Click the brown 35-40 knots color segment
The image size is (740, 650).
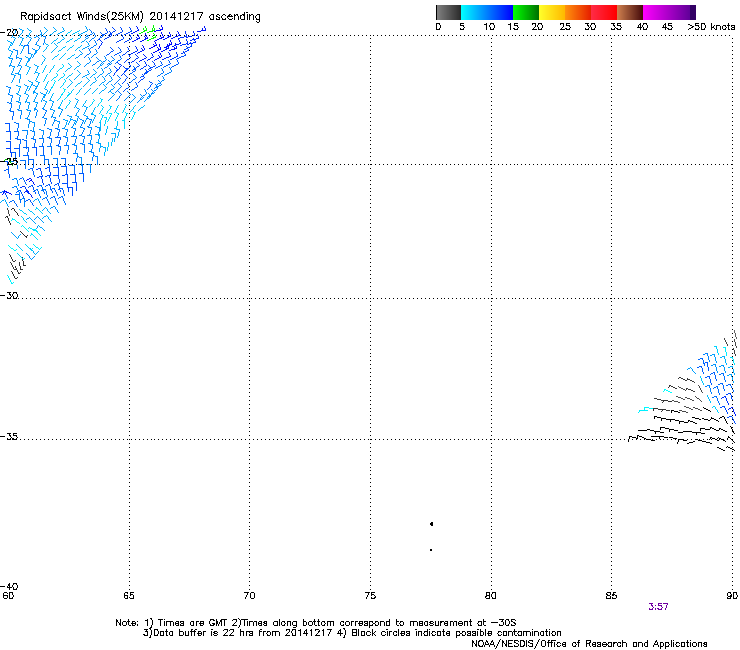pos(630,12)
